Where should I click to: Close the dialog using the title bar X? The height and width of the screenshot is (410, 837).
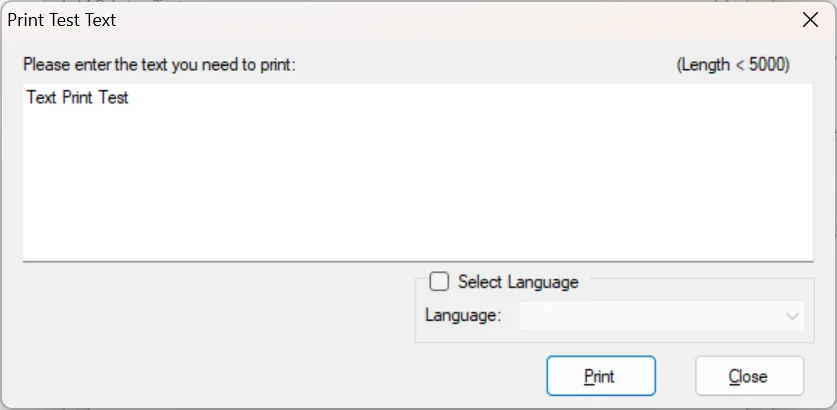tap(810, 20)
